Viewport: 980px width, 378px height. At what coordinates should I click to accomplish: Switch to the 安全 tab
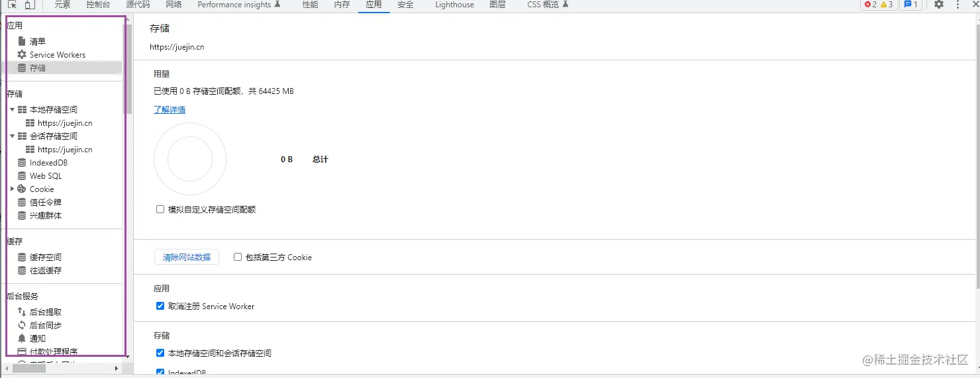[405, 5]
